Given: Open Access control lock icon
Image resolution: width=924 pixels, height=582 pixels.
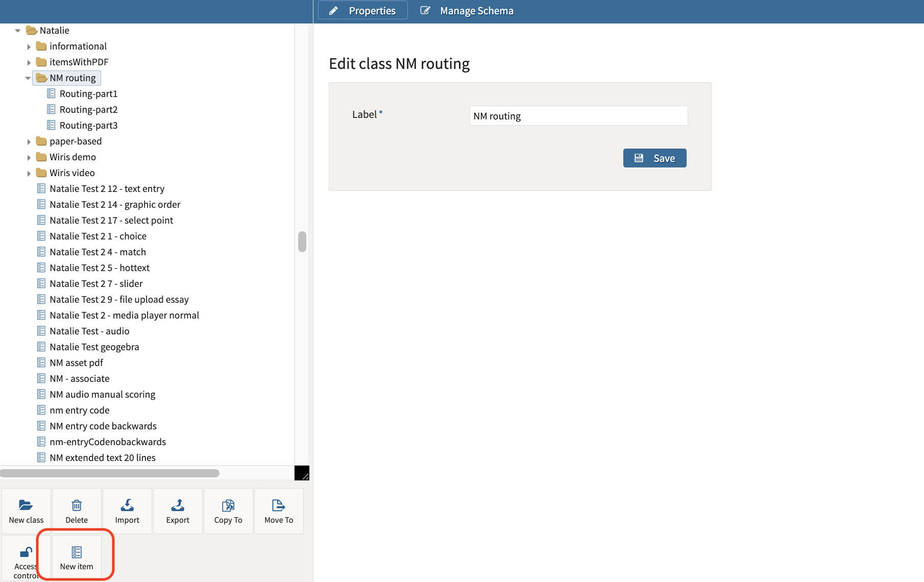Looking at the screenshot, I should (26, 552).
